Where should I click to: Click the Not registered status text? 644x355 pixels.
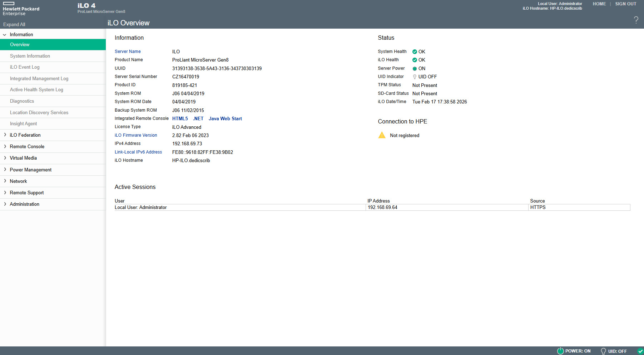point(405,136)
